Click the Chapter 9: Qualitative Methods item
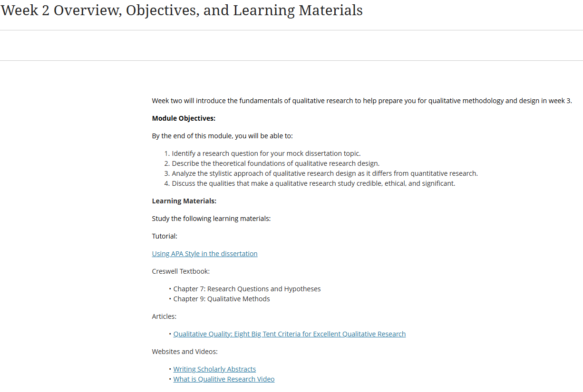The image size is (583, 392). pos(222,299)
